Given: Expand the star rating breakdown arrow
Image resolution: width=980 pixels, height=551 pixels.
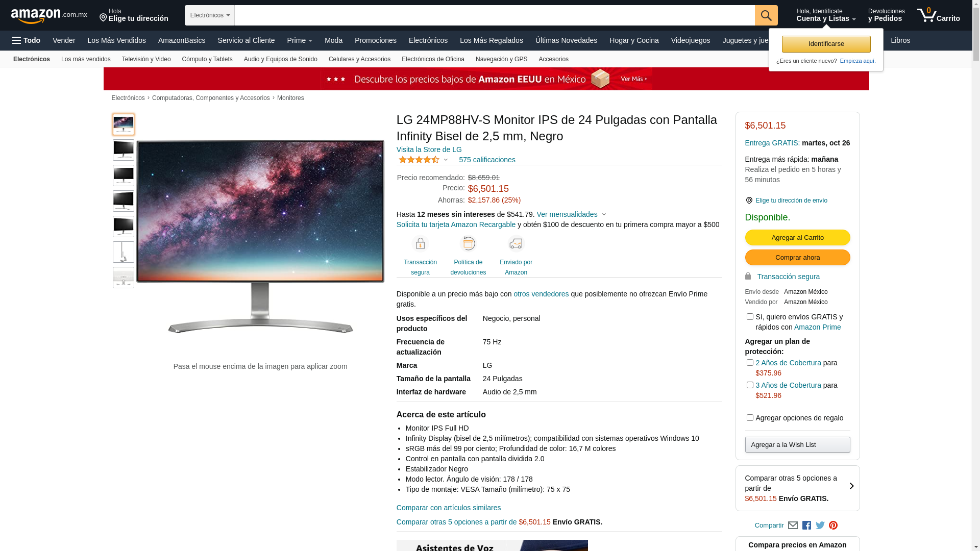Looking at the screenshot, I should [446, 160].
